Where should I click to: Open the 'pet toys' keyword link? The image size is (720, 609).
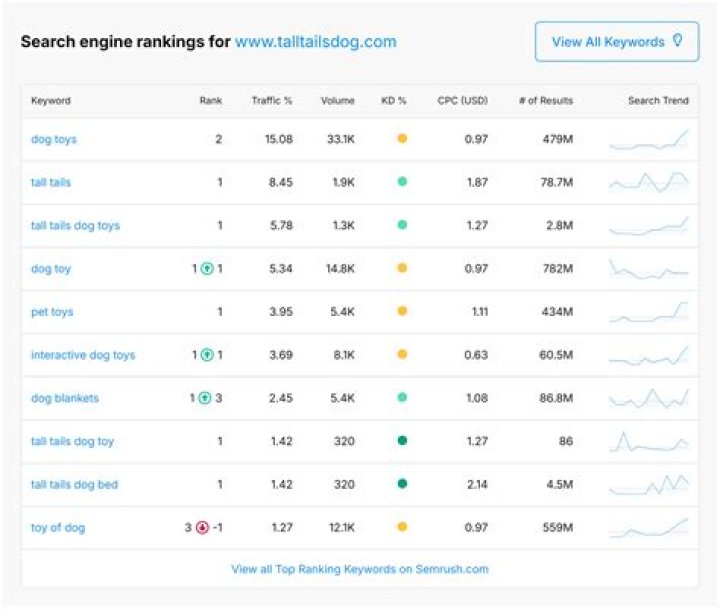click(52, 312)
